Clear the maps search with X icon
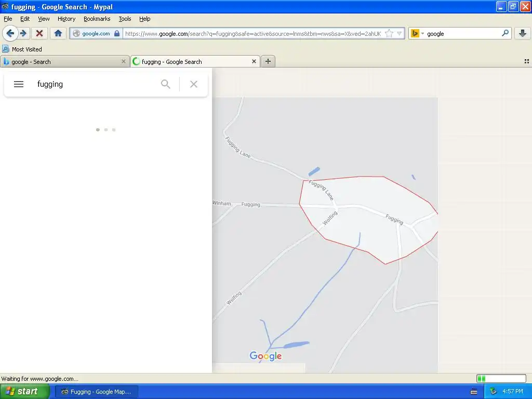 (x=194, y=84)
